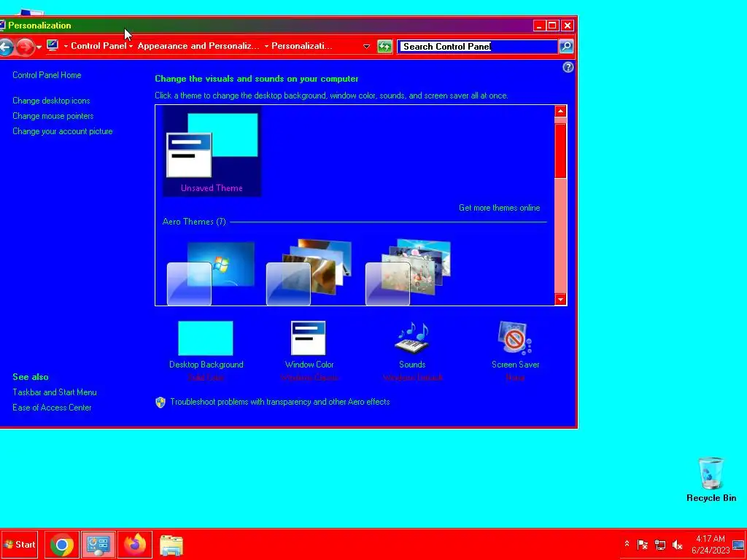Open the recent pages dropdown arrow
This screenshot has height=560, width=747.
pos(39,47)
